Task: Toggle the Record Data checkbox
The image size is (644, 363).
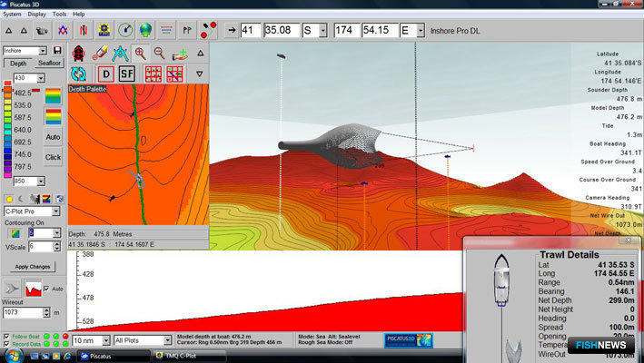Action: pos(6,344)
